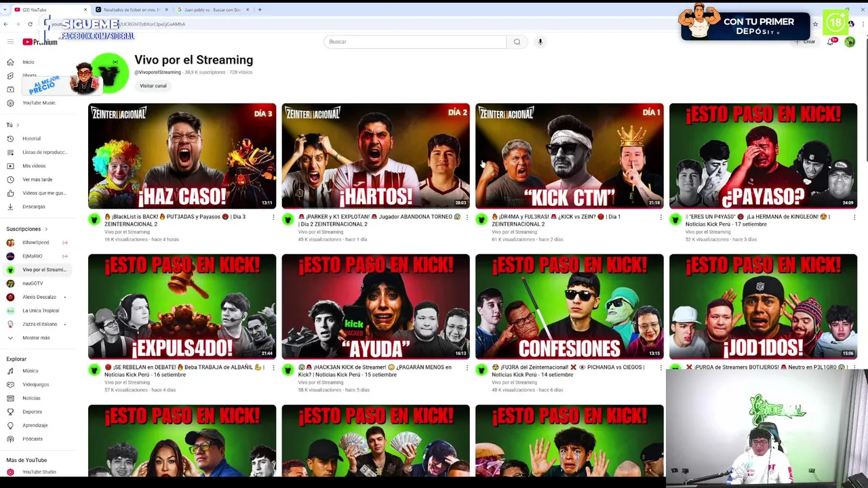Open DR4MA y FUL3RAS video title
The image size is (868, 488).
point(556,220)
